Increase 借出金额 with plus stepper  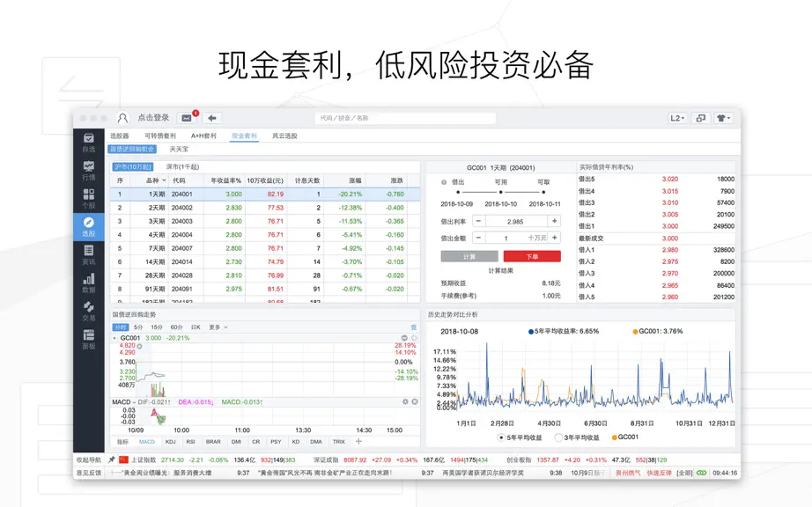[x=554, y=238]
